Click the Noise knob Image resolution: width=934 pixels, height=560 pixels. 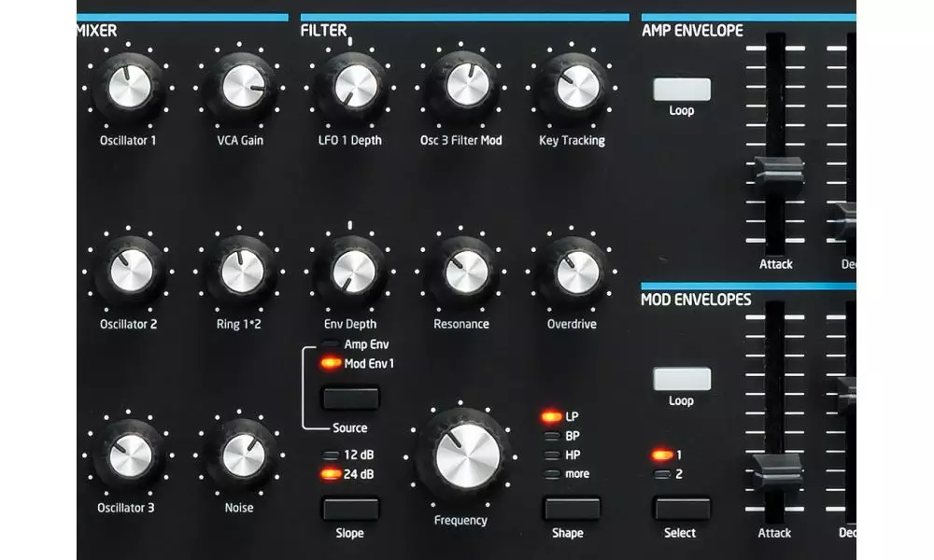pos(242,455)
